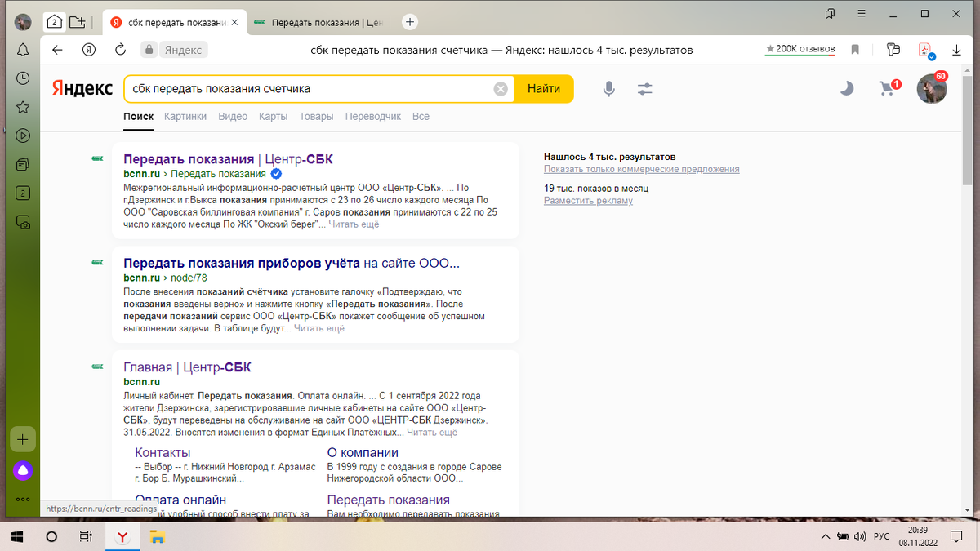The image size is (980, 551).
Task: Toggle dark theme with the moon icon
Action: [846, 88]
